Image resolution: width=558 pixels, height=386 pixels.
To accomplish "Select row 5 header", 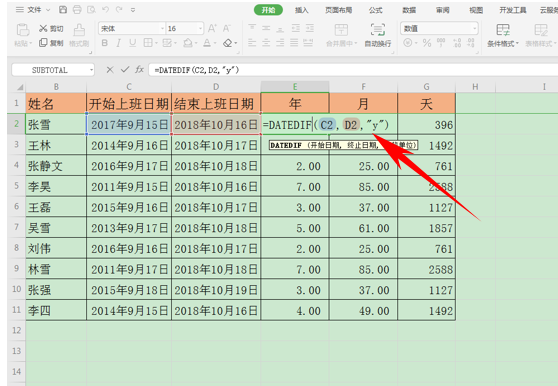I will (x=16, y=186).
